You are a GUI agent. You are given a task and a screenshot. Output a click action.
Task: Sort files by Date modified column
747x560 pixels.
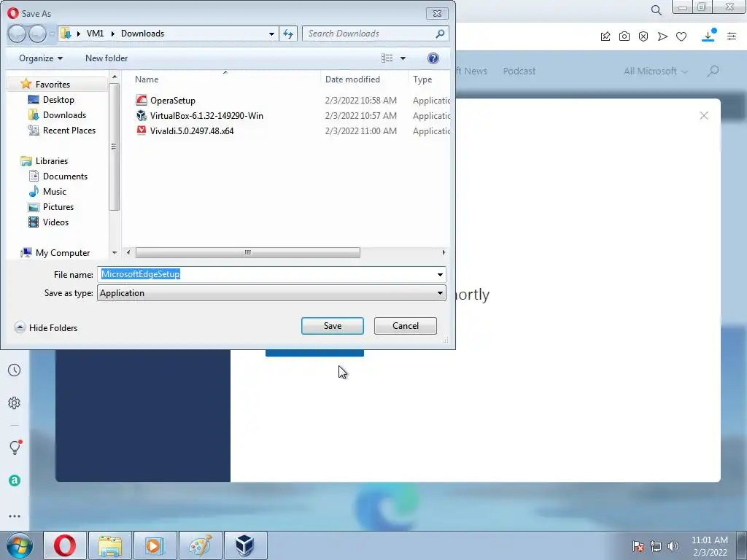(352, 79)
